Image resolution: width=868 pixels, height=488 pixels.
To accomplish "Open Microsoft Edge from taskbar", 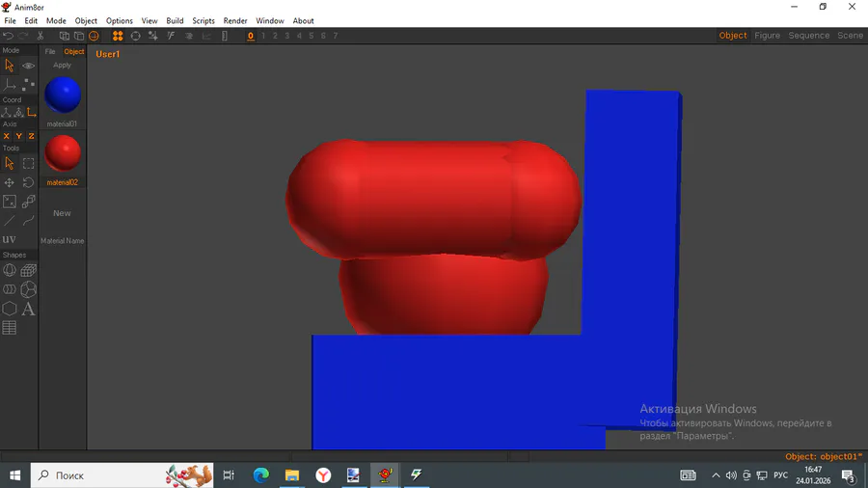I will pos(260,475).
